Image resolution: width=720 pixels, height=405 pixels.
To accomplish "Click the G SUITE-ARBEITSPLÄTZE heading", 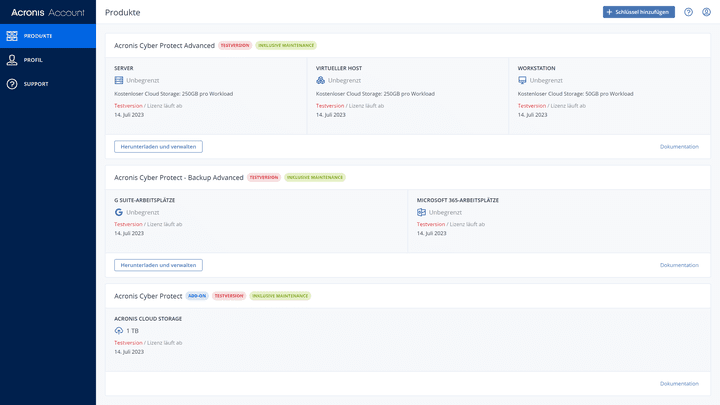I will click(x=145, y=200).
